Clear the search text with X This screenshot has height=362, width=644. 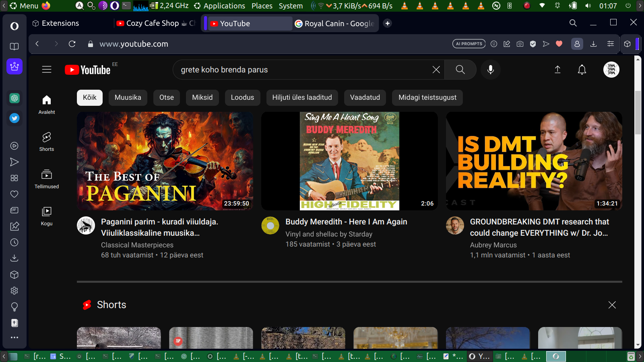[x=436, y=70]
